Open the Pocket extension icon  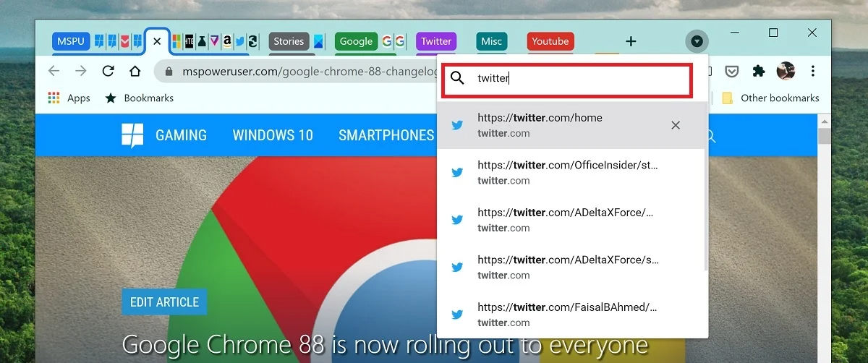tap(731, 71)
